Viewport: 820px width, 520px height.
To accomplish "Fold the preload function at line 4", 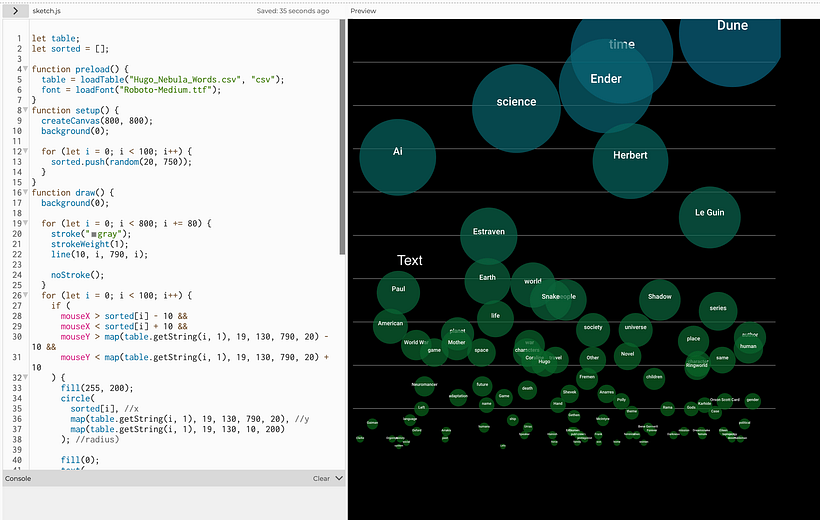I will click(26, 69).
